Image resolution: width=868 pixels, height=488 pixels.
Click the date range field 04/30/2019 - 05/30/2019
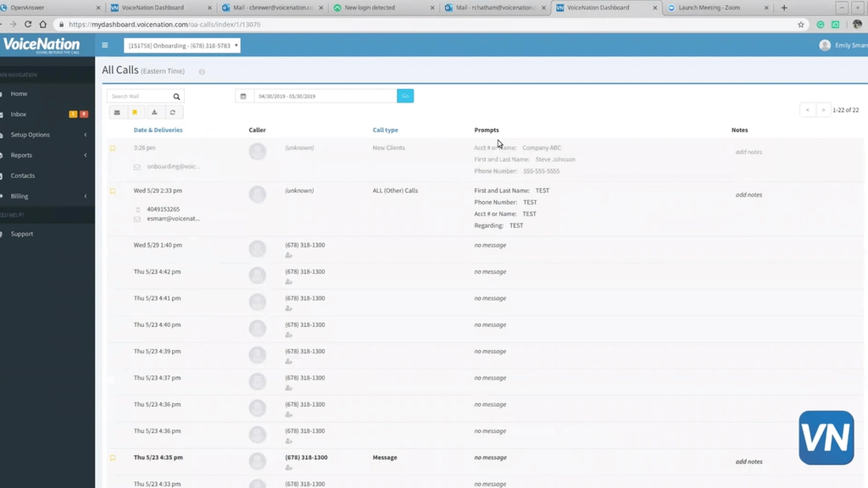click(x=325, y=97)
